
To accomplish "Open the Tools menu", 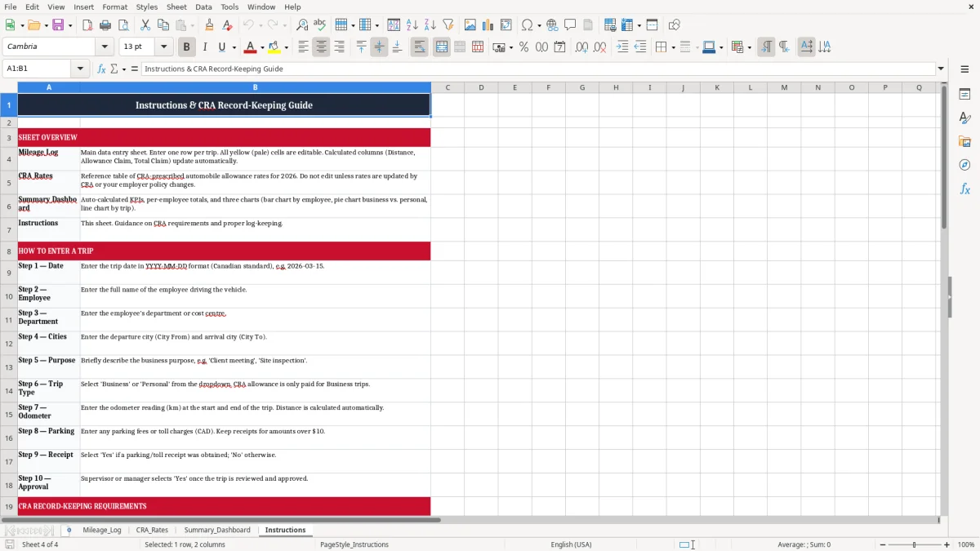I will click(x=229, y=7).
